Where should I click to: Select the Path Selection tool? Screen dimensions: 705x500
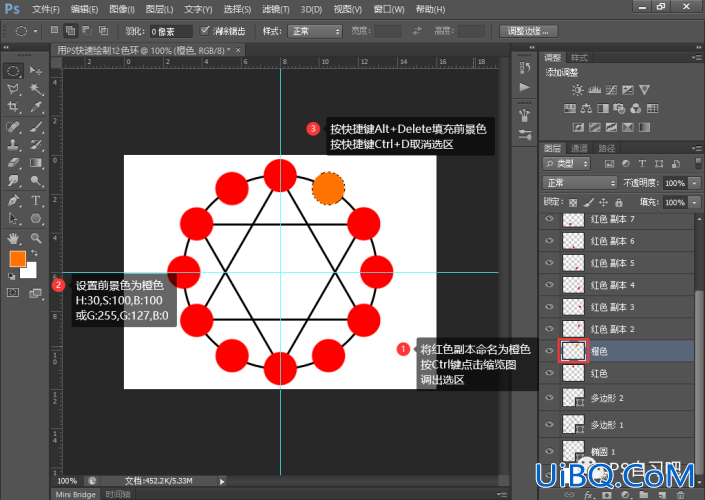tap(13, 219)
